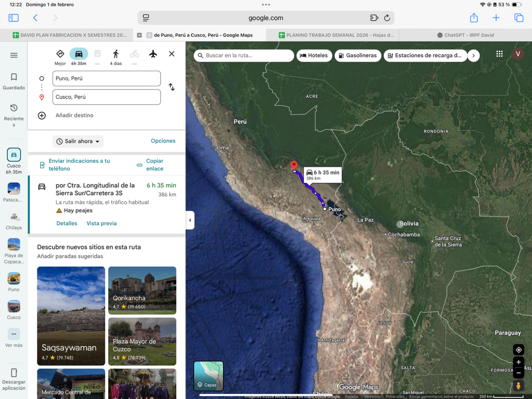Close the Google Maps browser tab
The height and width of the screenshot is (399, 532).
(139, 35)
